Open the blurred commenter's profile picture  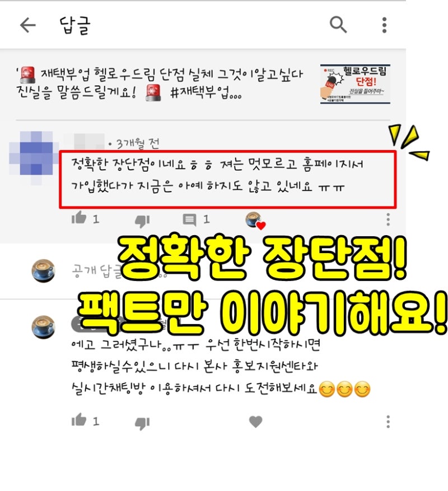click(34, 157)
